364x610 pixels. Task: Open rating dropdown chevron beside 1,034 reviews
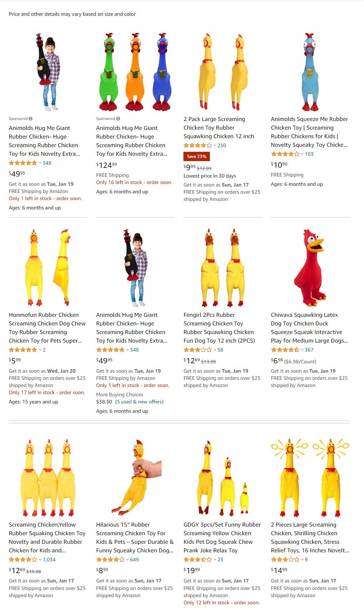point(40,560)
